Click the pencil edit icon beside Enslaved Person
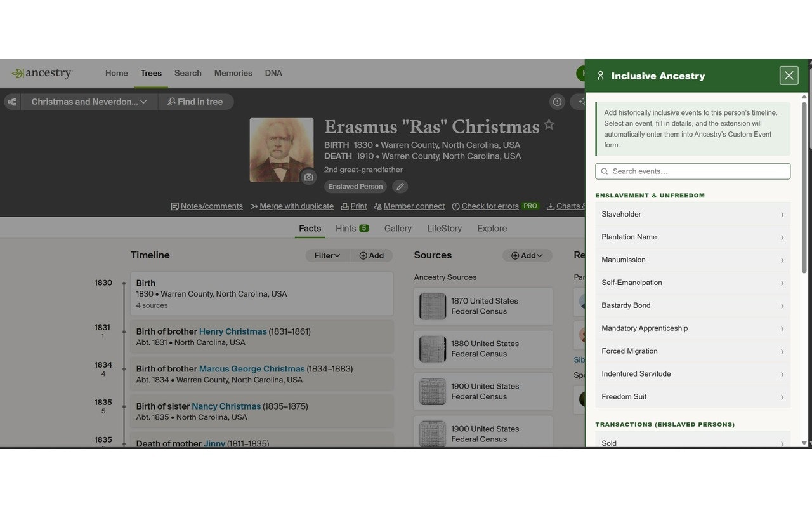 click(x=400, y=187)
